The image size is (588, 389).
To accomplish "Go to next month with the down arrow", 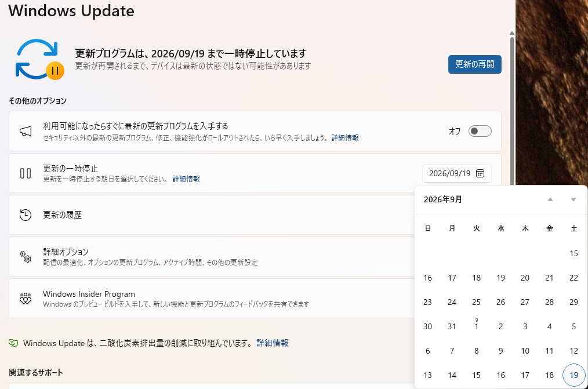I will [573, 199].
